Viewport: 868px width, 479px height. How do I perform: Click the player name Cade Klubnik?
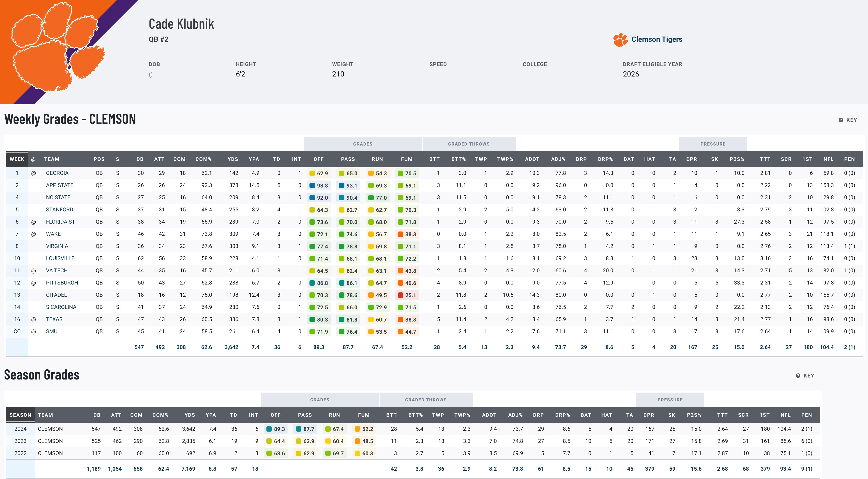(x=181, y=24)
